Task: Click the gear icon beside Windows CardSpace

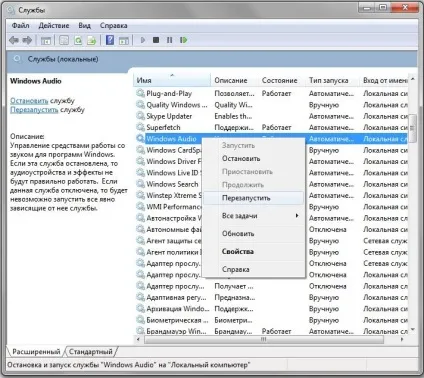Action: click(140, 150)
